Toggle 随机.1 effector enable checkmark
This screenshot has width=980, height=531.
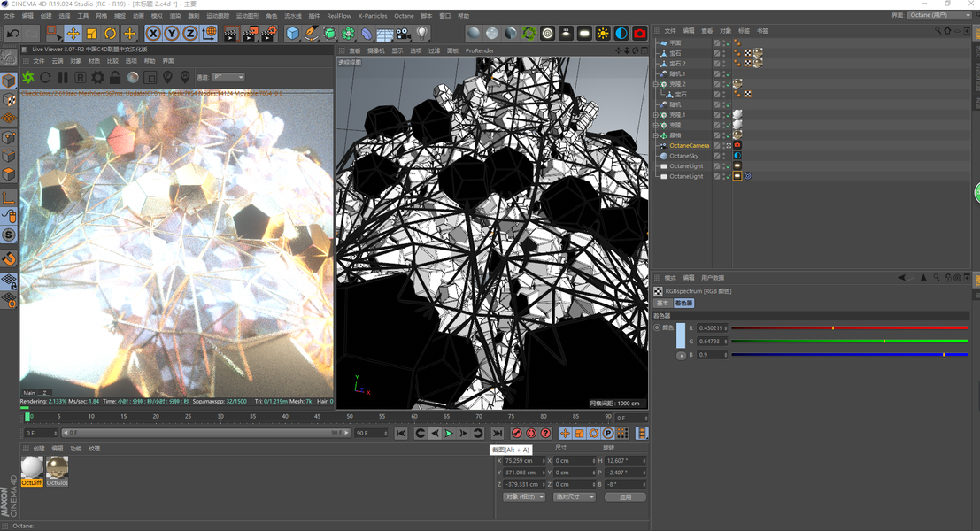(x=729, y=73)
